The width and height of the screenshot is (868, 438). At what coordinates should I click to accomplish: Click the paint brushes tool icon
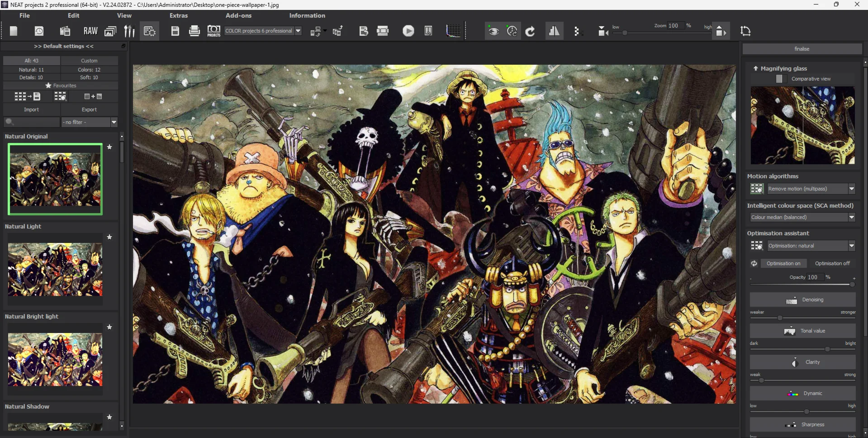129,31
